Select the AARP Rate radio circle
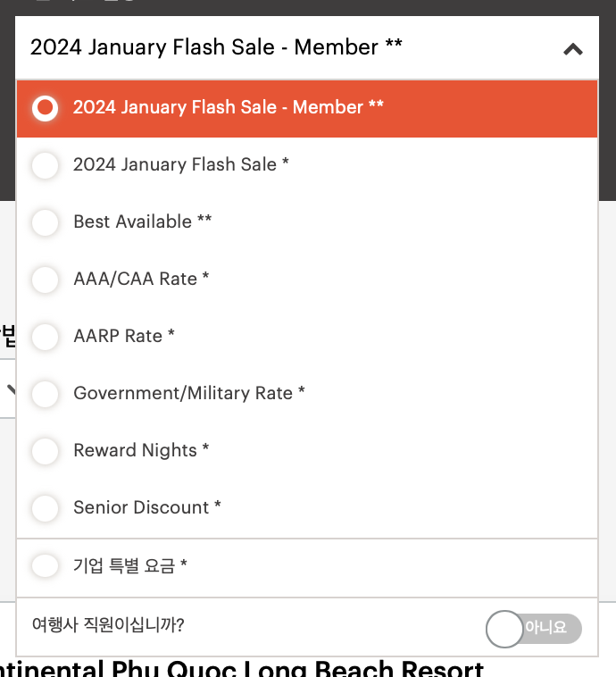 coord(45,337)
